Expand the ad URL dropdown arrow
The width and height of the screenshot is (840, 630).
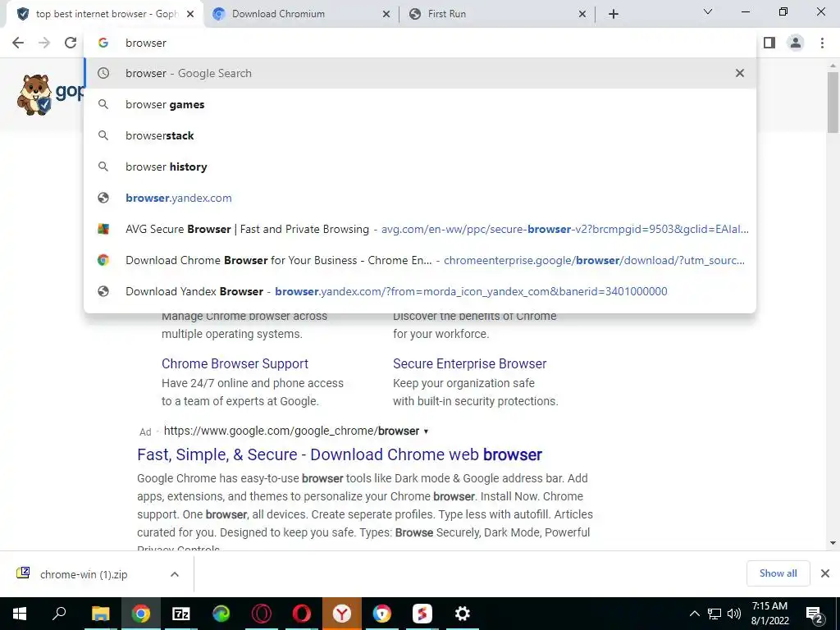[x=426, y=431]
